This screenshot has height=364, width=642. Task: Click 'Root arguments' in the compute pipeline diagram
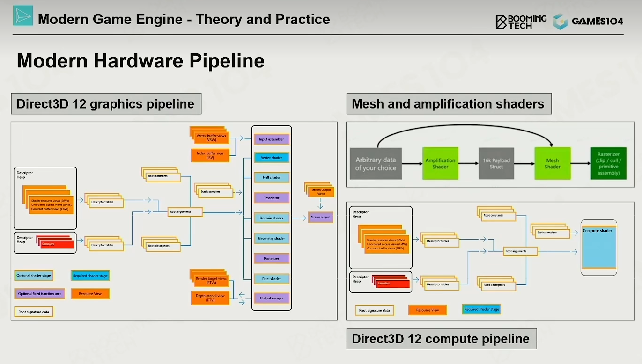coord(520,251)
